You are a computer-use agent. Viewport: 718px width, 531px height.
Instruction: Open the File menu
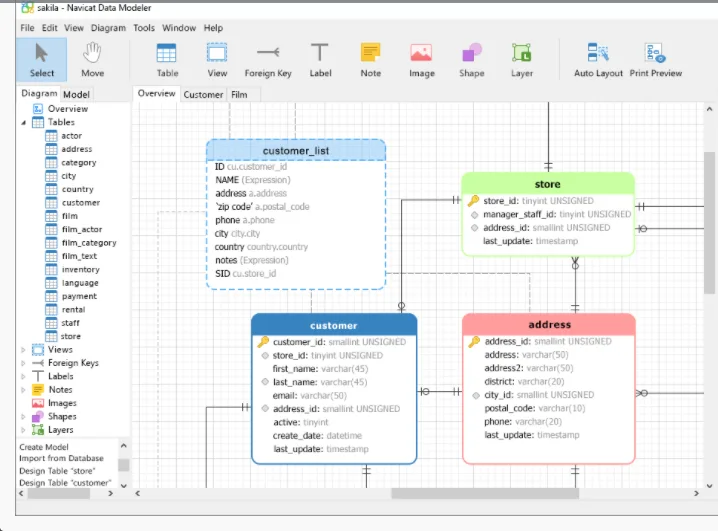pos(27,28)
